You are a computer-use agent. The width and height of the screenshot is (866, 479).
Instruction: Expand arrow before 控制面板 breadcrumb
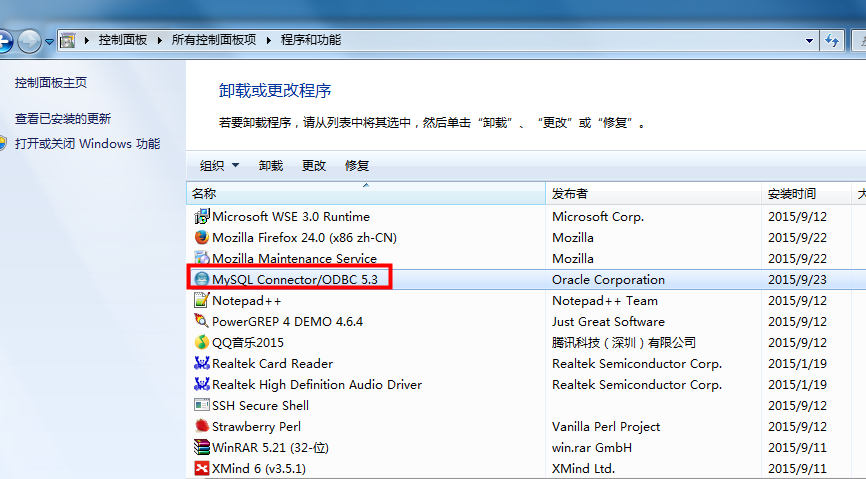coord(87,40)
